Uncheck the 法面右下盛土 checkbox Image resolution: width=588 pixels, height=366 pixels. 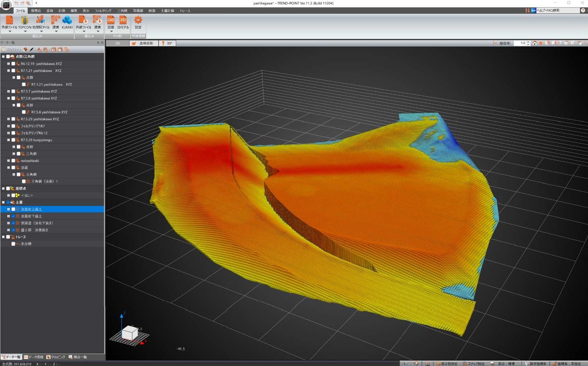point(13,216)
